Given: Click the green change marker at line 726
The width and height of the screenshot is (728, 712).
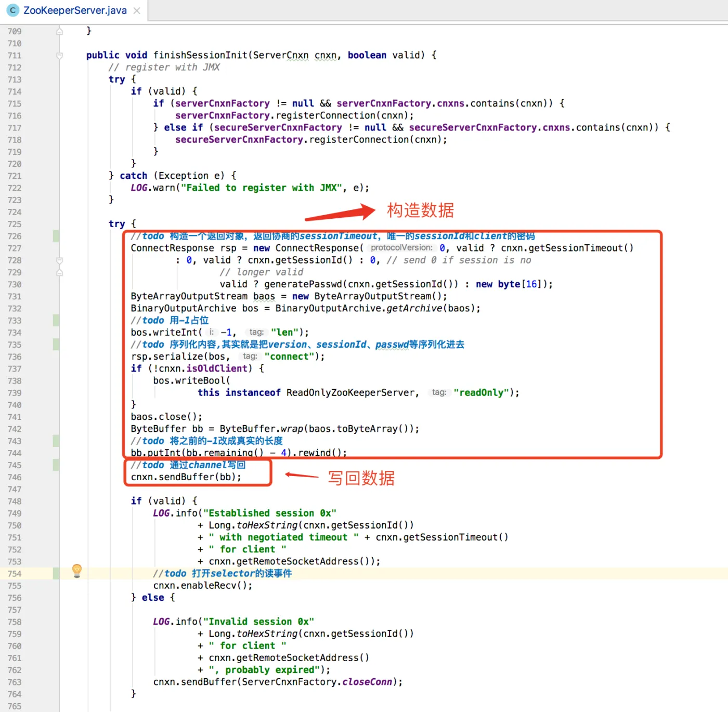Looking at the screenshot, I should pyautogui.click(x=56, y=236).
